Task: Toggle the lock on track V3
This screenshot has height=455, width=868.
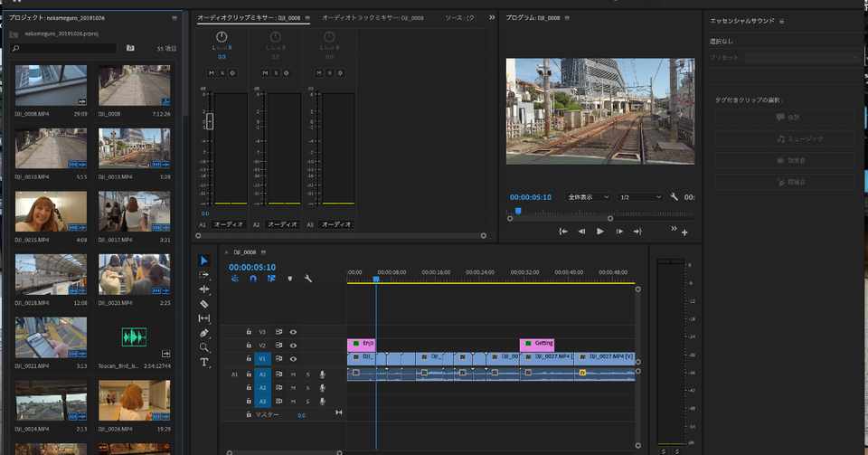Action: point(249,332)
